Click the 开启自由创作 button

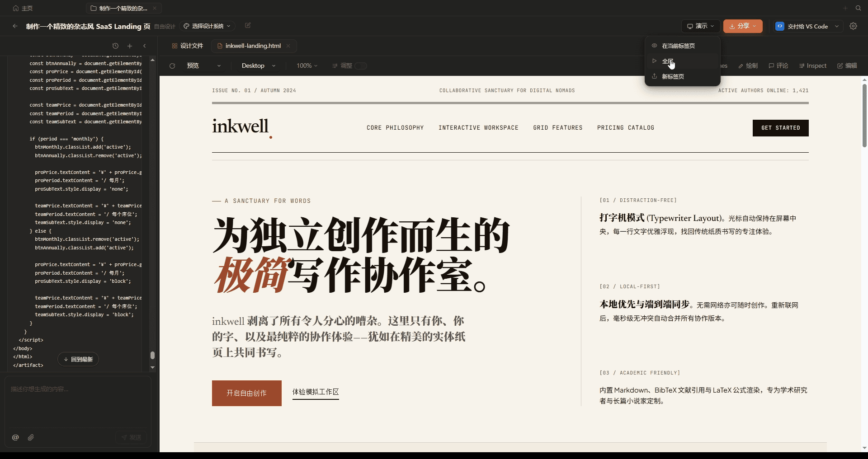[247, 393]
